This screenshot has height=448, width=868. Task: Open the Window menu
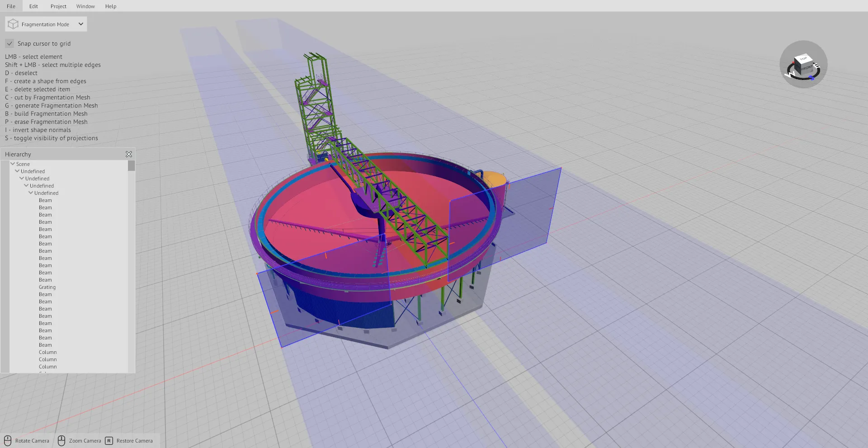click(x=85, y=6)
